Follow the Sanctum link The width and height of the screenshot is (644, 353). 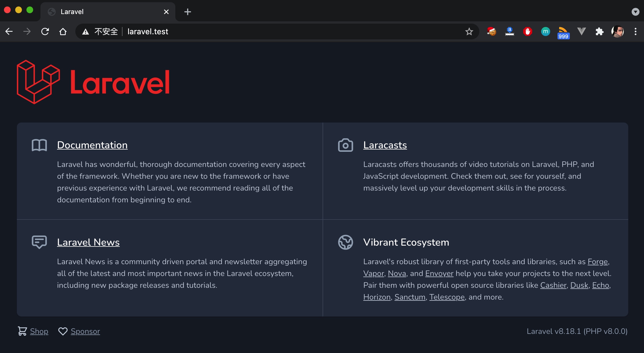coord(410,297)
